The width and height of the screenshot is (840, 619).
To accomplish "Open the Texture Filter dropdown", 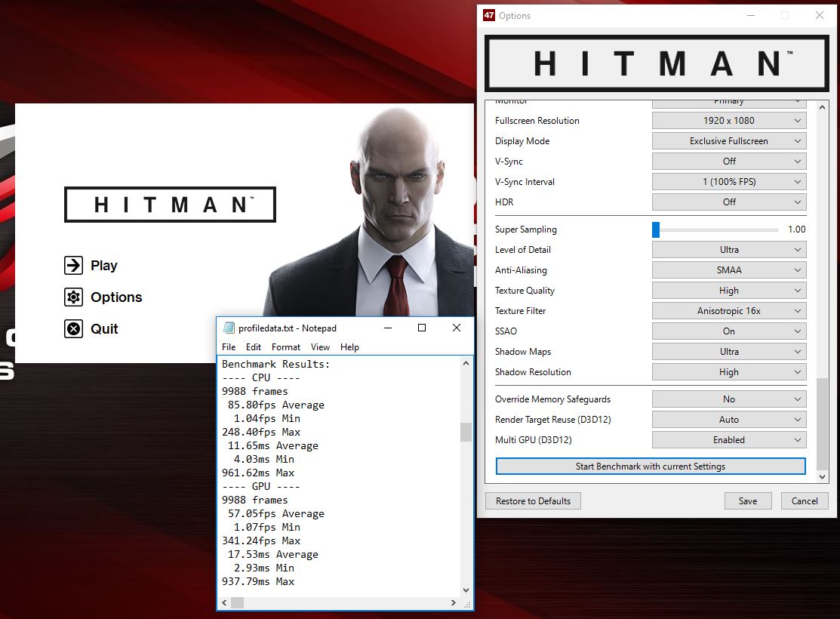I will pos(728,311).
